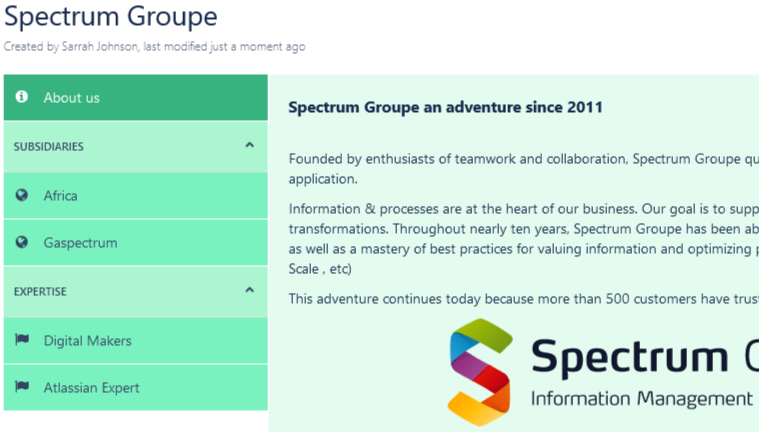Open the About us tab
Image resolution: width=759 pixels, height=432 pixels.
(71, 98)
